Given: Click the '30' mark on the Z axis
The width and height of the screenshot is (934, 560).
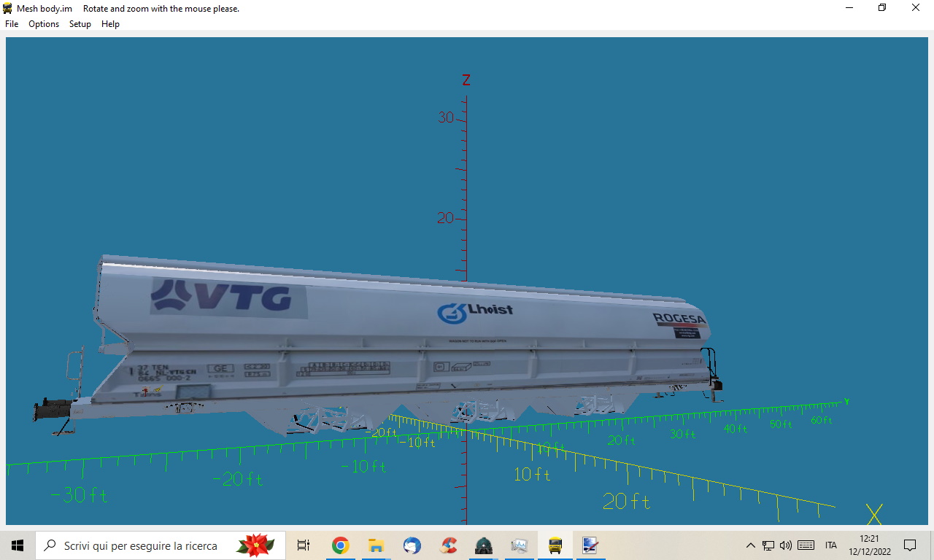Looking at the screenshot, I should tap(446, 117).
